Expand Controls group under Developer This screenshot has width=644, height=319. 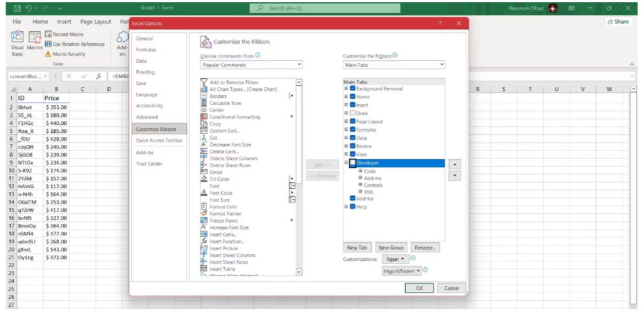click(x=360, y=185)
